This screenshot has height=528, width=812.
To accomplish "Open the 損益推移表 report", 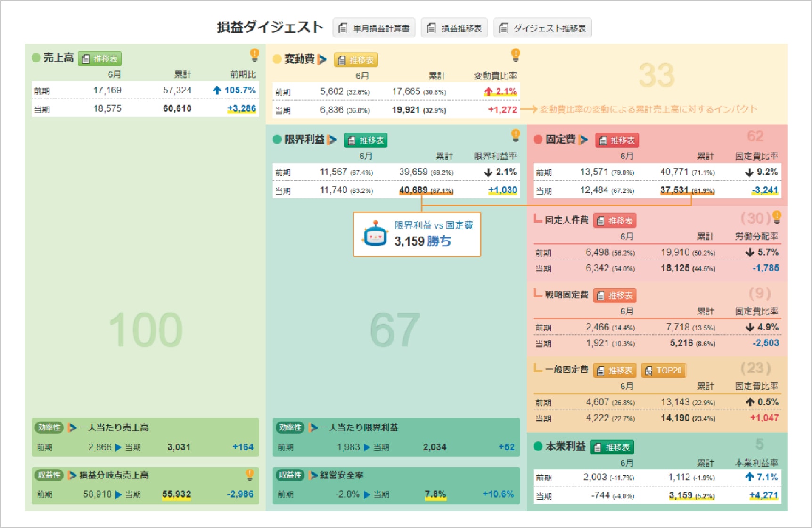I will tap(454, 28).
